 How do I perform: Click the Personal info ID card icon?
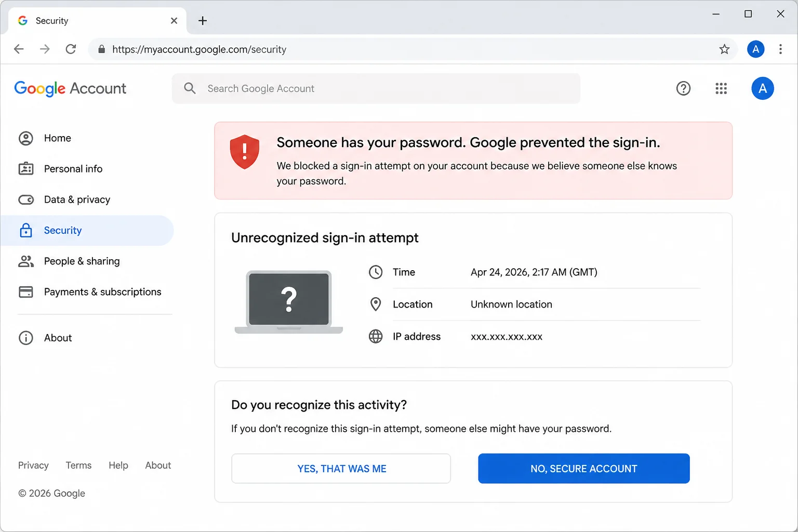click(26, 169)
